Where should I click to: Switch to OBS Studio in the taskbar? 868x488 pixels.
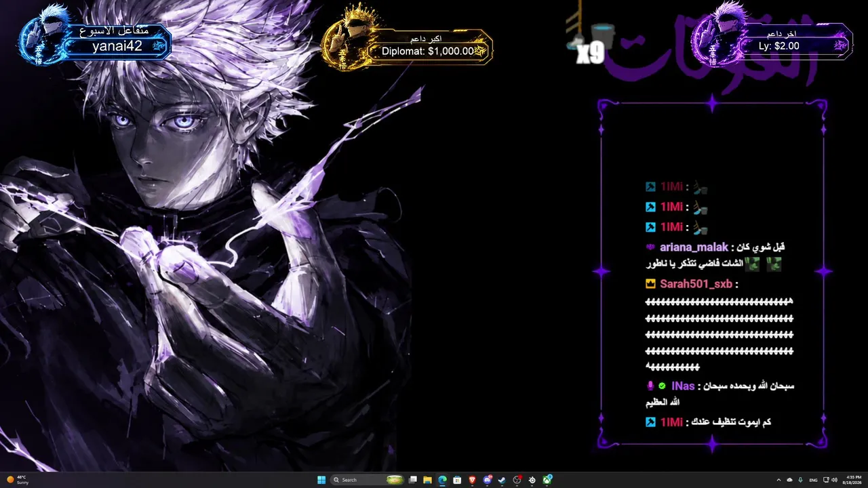pyautogui.click(x=517, y=480)
